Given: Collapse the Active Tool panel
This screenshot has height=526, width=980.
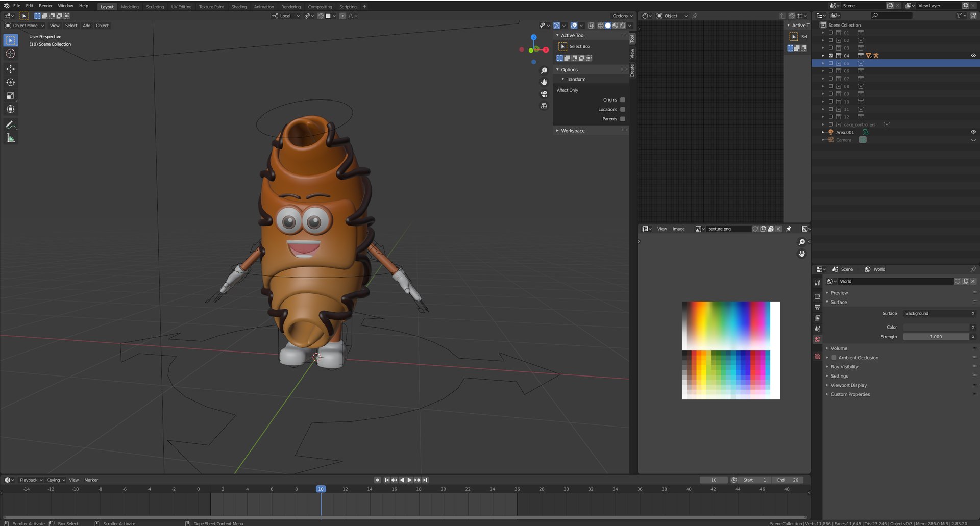Looking at the screenshot, I should [573, 35].
